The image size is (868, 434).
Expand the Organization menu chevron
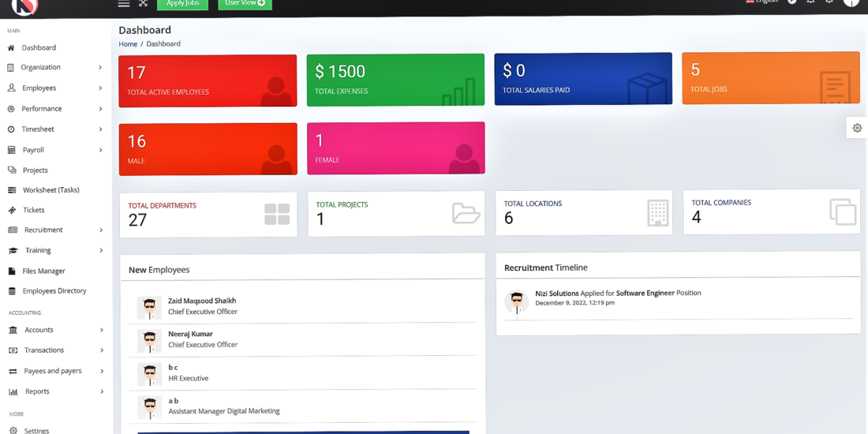point(100,68)
